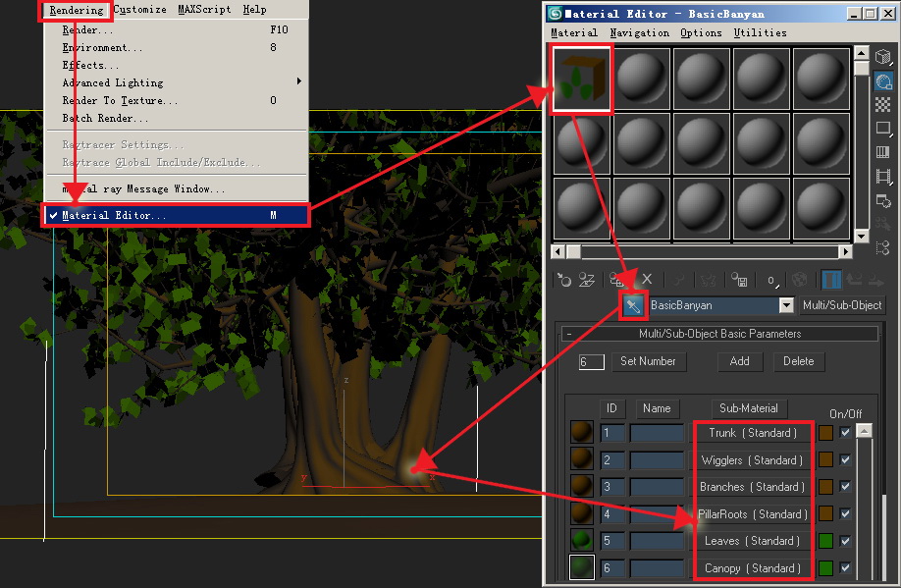Toggle the Backlight icon in the Material Editor

click(883, 81)
